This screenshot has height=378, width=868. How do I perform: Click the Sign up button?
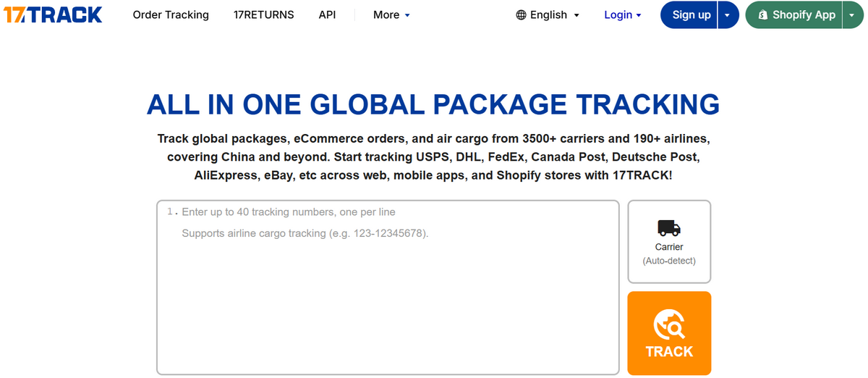[689, 15]
